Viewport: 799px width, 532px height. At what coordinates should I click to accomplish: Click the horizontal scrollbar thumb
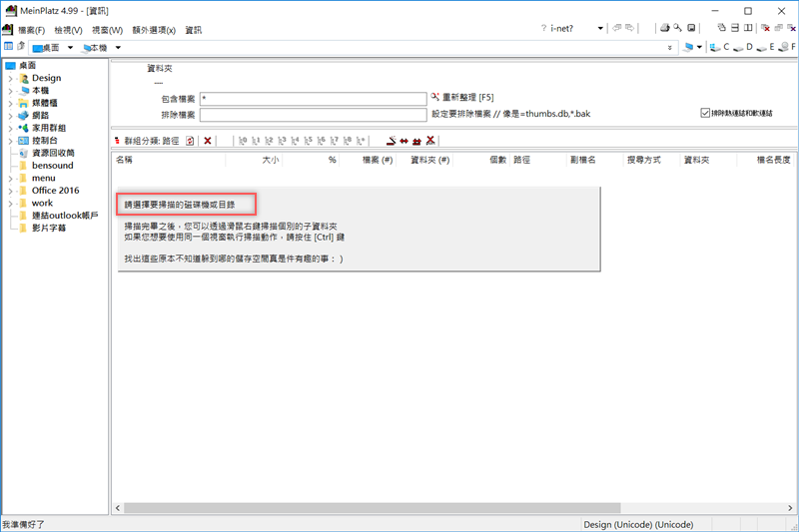click(372, 508)
